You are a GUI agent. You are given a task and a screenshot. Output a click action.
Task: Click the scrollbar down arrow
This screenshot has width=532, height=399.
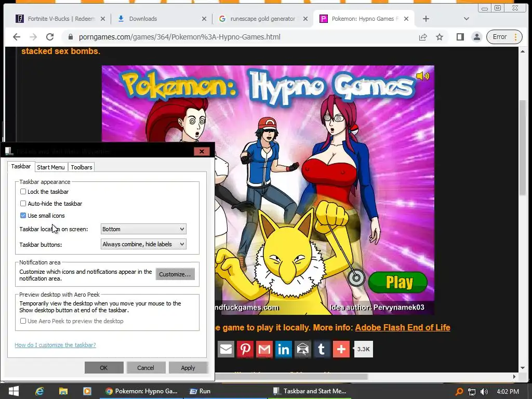523,368
